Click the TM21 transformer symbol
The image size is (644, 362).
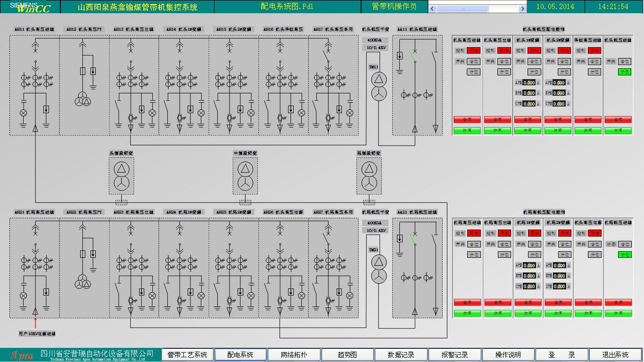tap(377, 270)
